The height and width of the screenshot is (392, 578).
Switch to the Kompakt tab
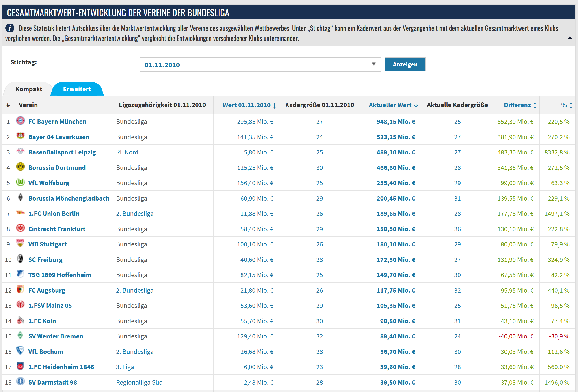click(29, 89)
